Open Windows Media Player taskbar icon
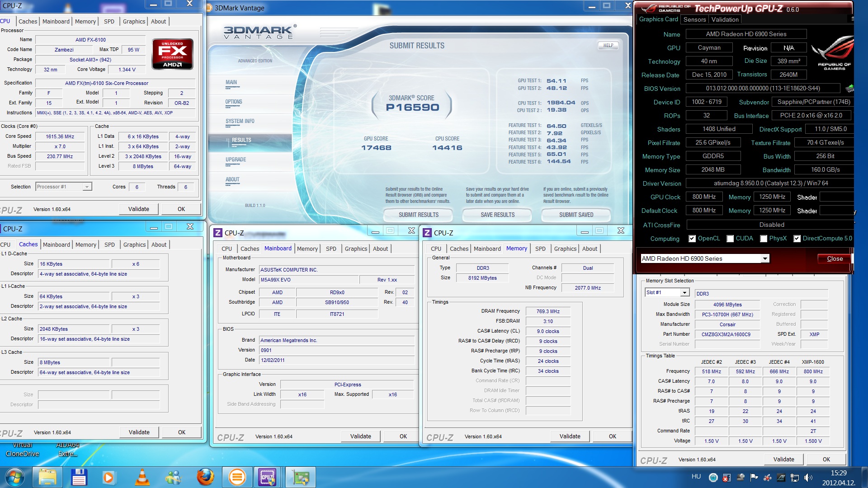 (x=108, y=477)
